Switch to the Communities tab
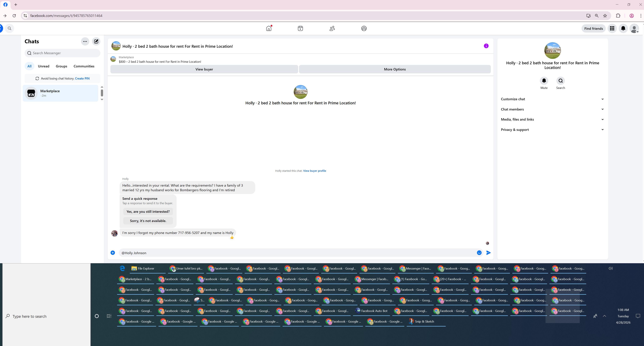Screen dimensions: 644x346 84,66
